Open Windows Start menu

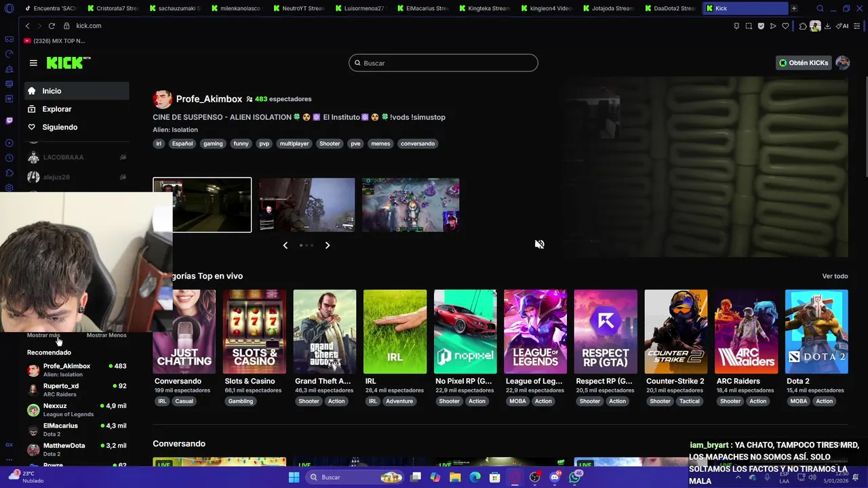pyautogui.click(x=294, y=477)
